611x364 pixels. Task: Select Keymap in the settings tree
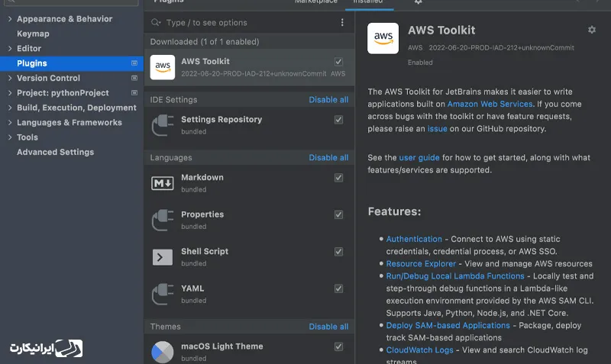coord(33,34)
